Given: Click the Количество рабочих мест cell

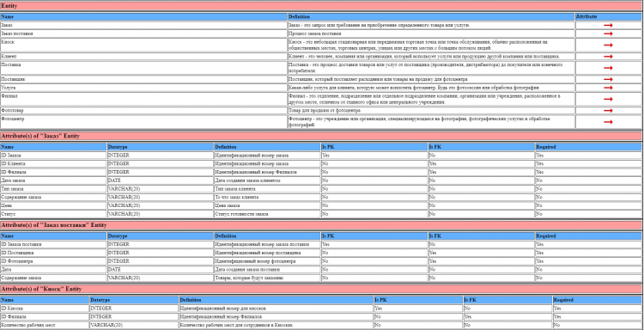Looking at the screenshot, I should (x=45, y=325).
